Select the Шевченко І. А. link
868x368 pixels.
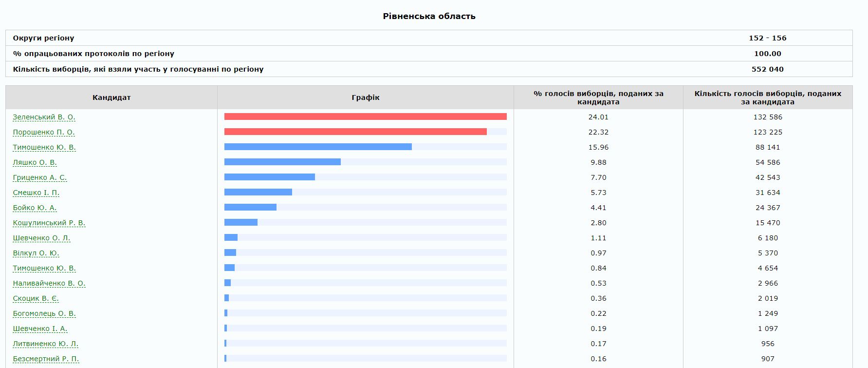click(40, 329)
